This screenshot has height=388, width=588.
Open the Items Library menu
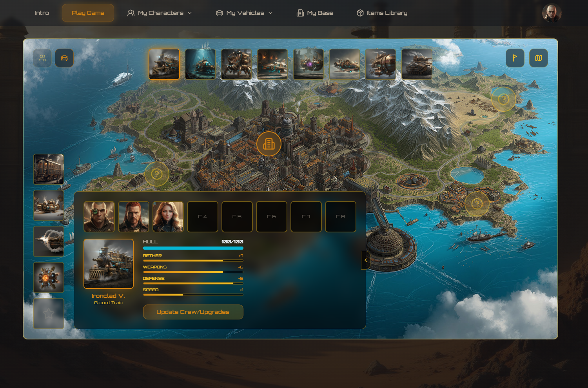click(x=382, y=13)
